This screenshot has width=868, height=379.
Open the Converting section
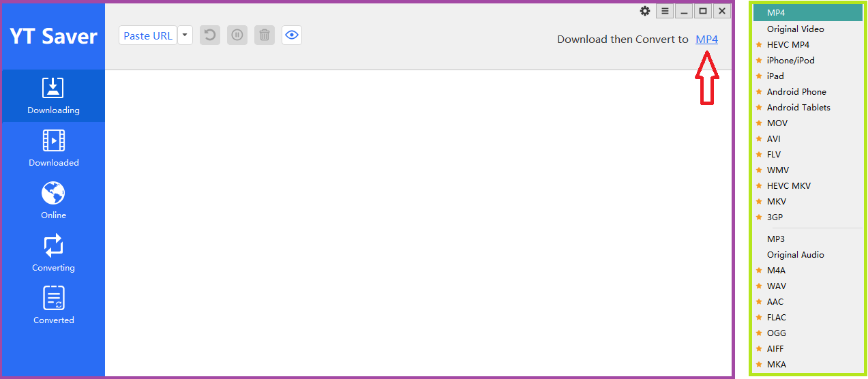(x=53, y=254)
